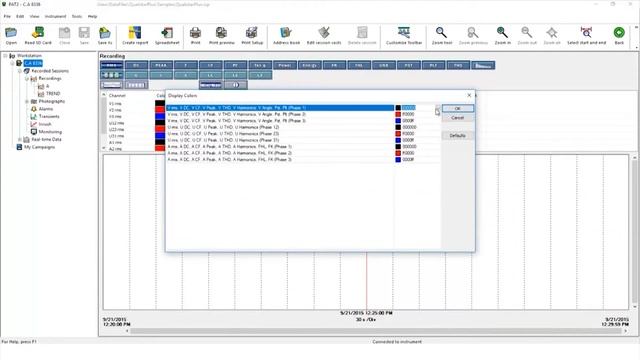Image resolution: width=640 pixels, height=360 pixels.
Task: Open the Instrument menu
Action: pos(55,16)
